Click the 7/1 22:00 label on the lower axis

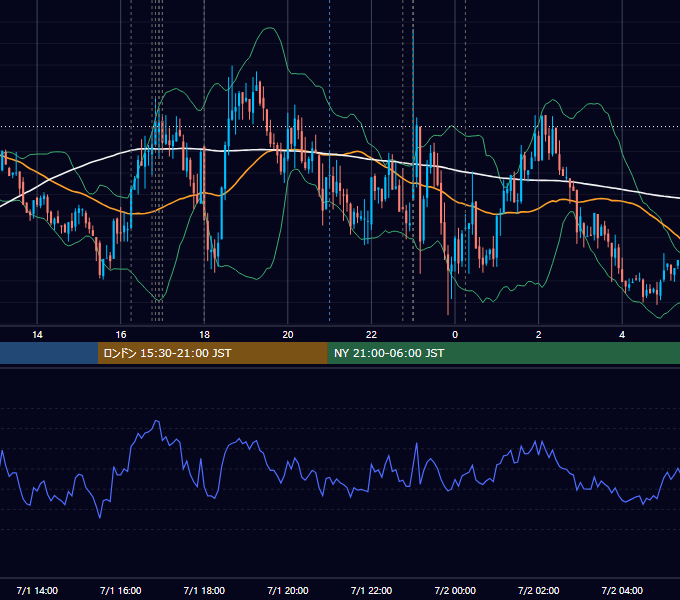(x=371, y=590)
